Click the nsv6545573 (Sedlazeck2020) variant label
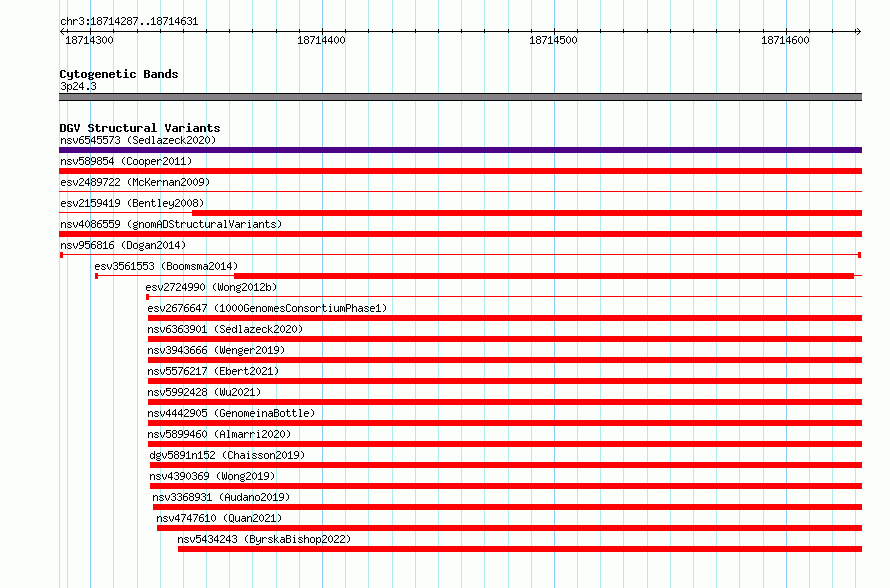This screenshot has width=890, height=588. [138, 140]
